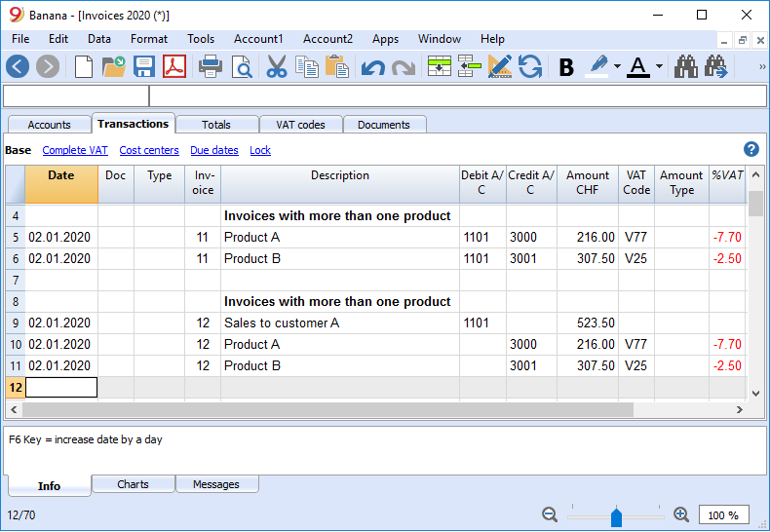
Task: Open the Edit menu
Action: tap(58, 39)
